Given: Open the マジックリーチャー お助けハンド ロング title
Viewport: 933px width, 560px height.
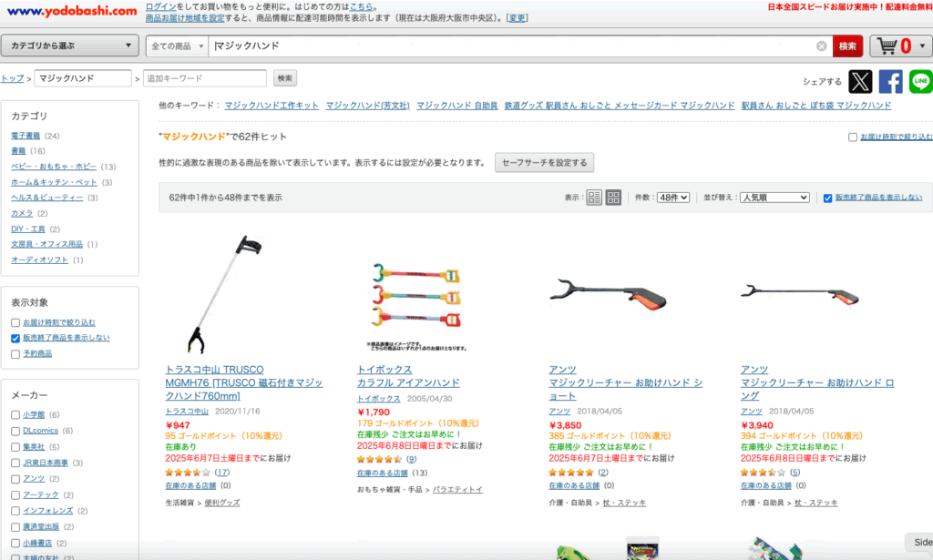Looking at the screenshot, I should point(817,389).
